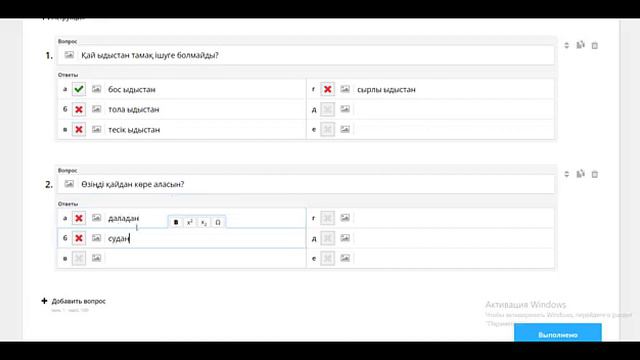
Task: Add image to question 2 answer в
Action: pyautogui.click(x=96, y=258)
